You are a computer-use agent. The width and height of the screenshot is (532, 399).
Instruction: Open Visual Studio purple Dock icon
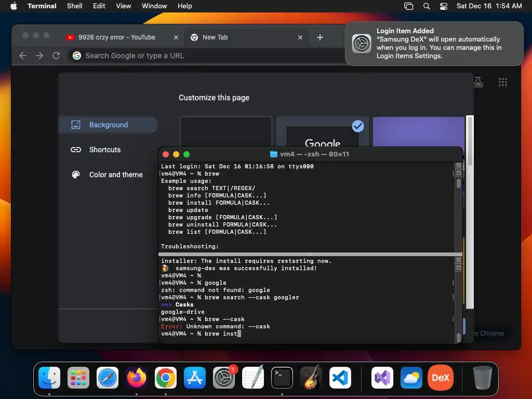[382, 378]
